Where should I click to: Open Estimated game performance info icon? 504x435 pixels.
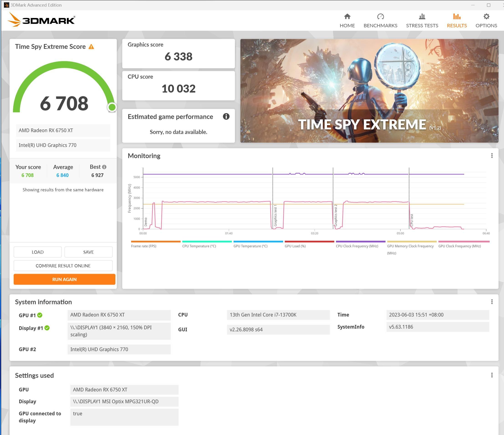point(226,117)
